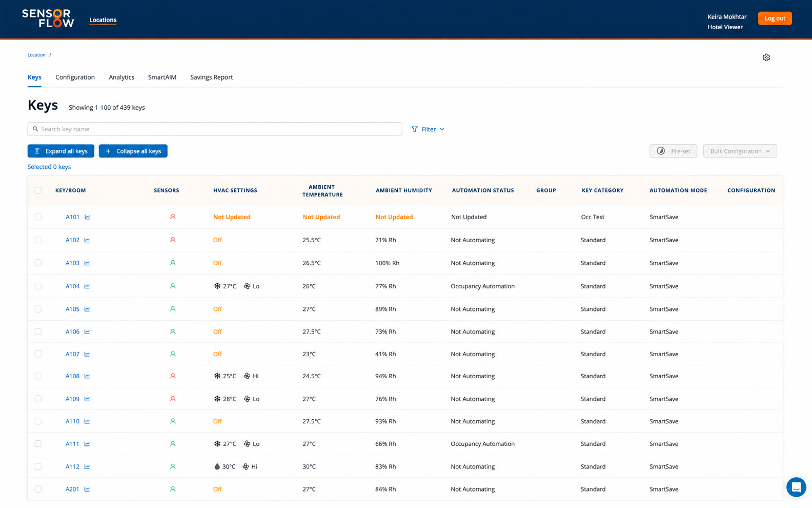812x508 pixels.
Task: Check the box for room A103
Action: (38, 263)
